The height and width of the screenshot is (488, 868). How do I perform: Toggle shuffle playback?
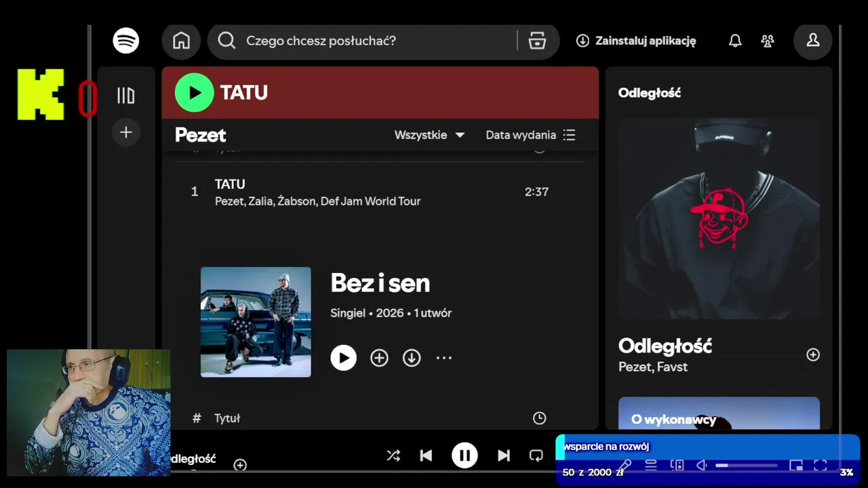[393, 455]
